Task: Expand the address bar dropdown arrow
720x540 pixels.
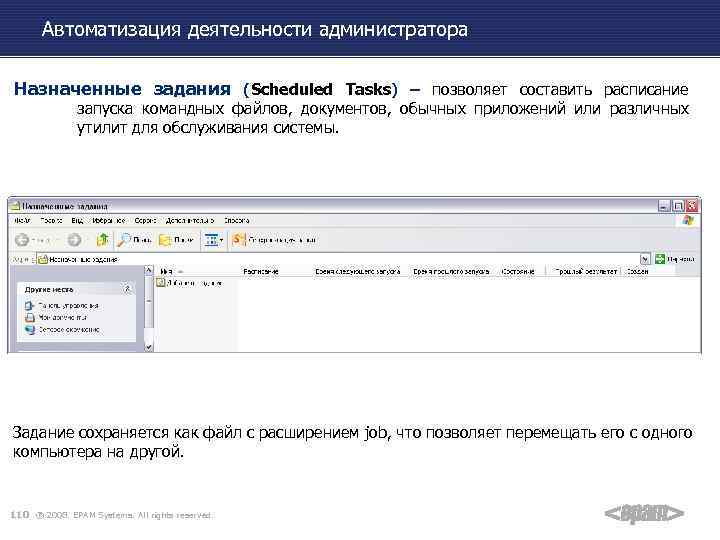Action: click(x=645, y=259)
